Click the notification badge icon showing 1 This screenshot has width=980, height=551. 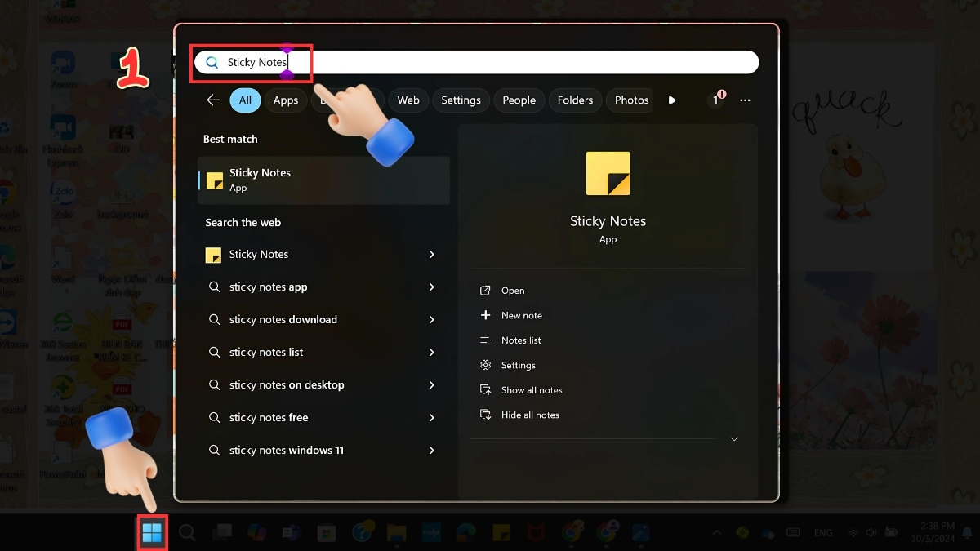click(x=717, y=100)
